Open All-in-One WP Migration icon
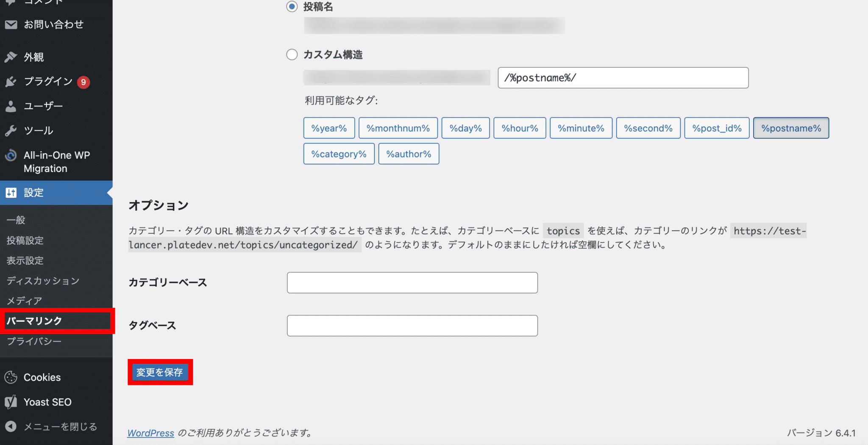Viewport: 868px width, 445px height. pyautogui.click(x=11, y=155)
